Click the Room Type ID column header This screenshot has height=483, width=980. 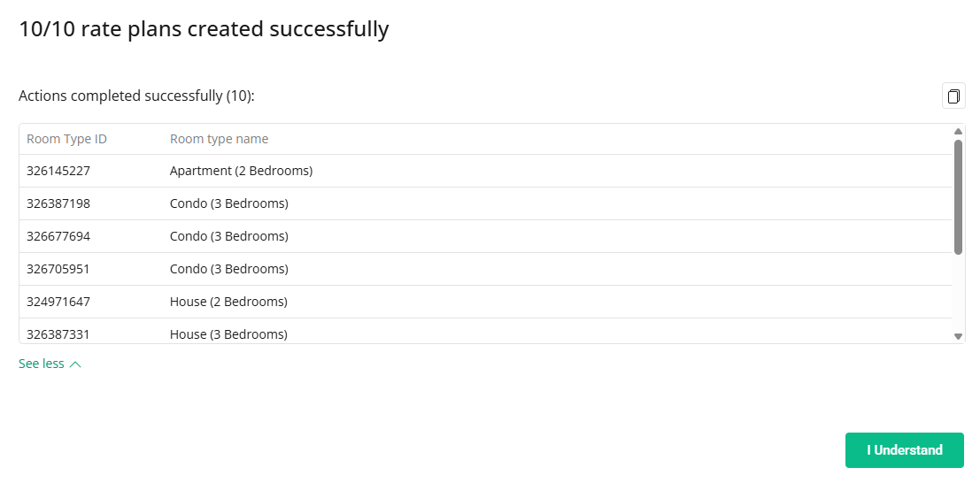tap(66, 139)
